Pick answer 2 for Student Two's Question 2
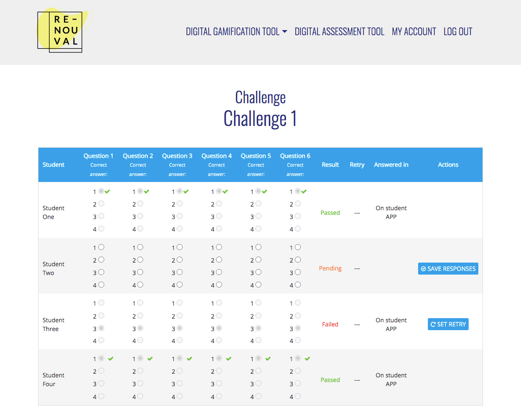This screenshot has height=420, width=521. point(140,260)
